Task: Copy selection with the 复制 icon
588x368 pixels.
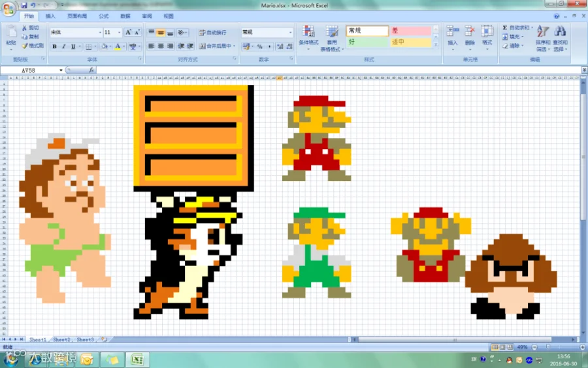Action: pyautogui.click(x=24, y=37)
